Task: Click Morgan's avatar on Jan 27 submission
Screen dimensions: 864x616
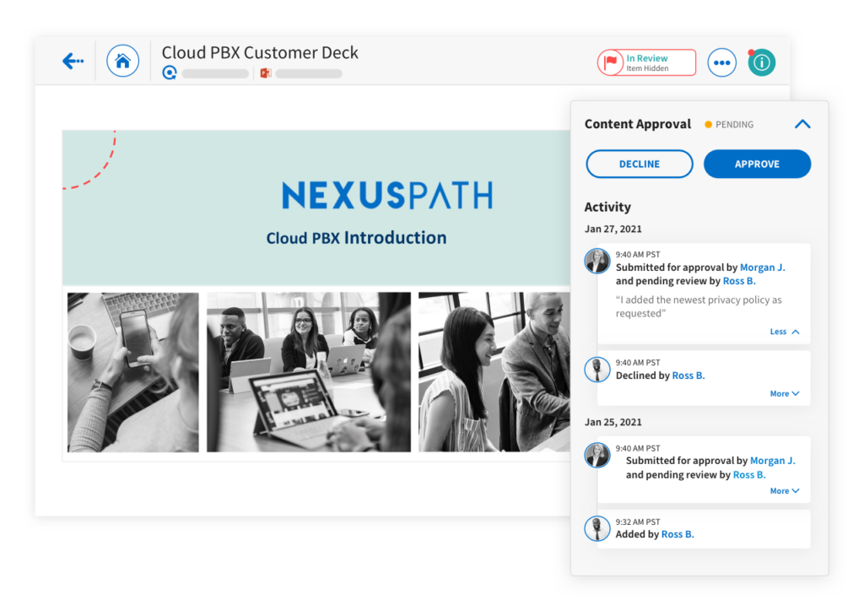Action: coord(597,261)
